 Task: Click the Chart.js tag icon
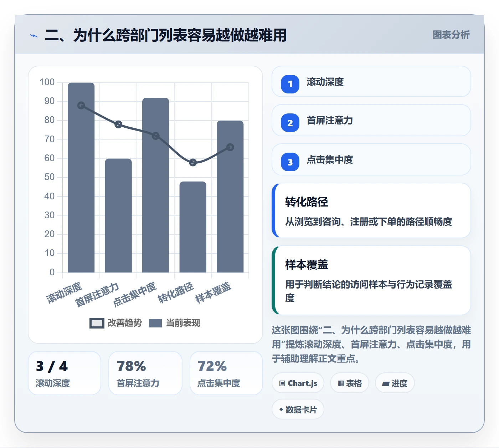[282, 383]
